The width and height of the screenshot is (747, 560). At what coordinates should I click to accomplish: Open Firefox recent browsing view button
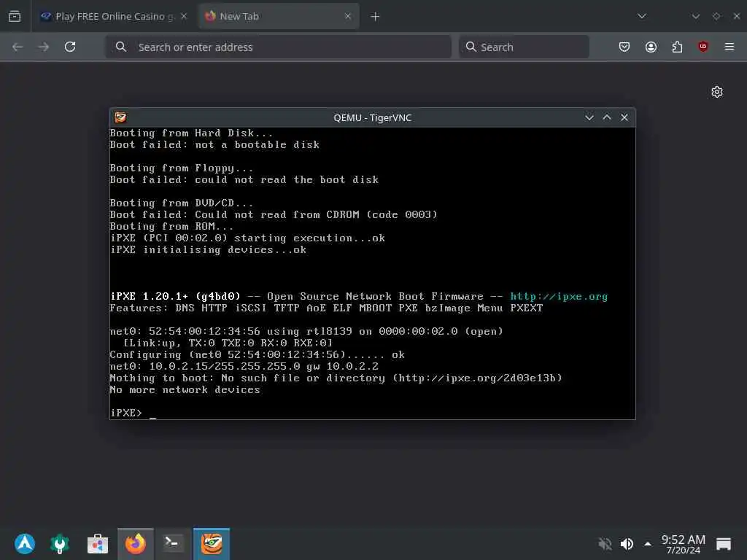pyautogui.click(x=15, y=16)
